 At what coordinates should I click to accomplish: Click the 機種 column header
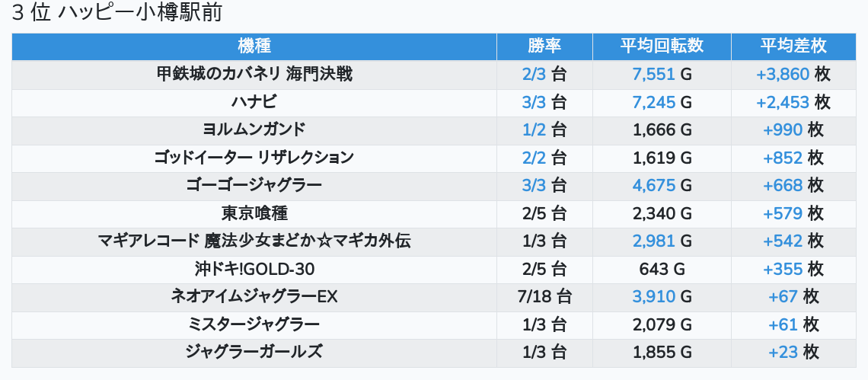tap(254, 46)
